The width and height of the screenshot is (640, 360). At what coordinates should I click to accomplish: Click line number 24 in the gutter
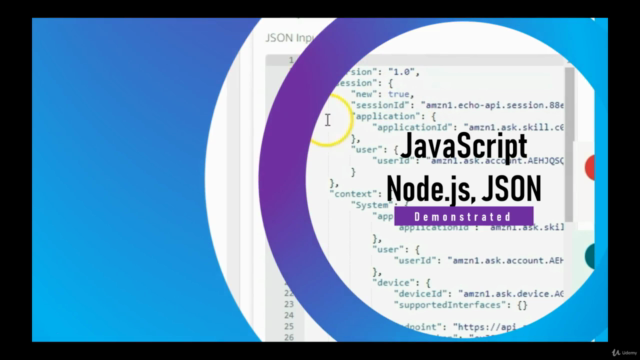pyautogui.click(x=289, y=315)
